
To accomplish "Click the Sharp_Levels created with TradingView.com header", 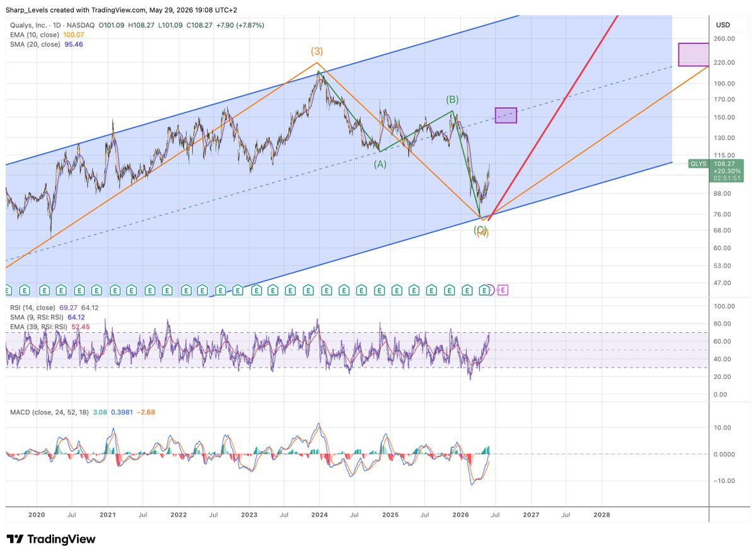I will tap(121, 9).
